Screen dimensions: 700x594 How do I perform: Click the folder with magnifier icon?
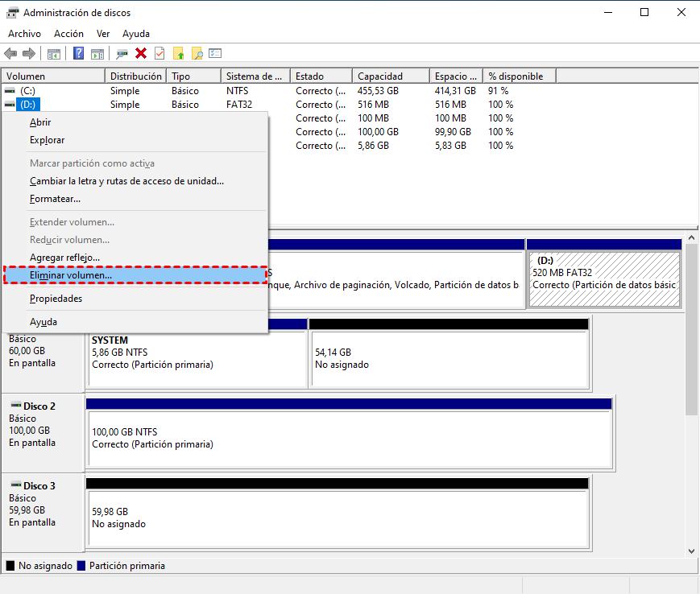click(x=197, y=53)
